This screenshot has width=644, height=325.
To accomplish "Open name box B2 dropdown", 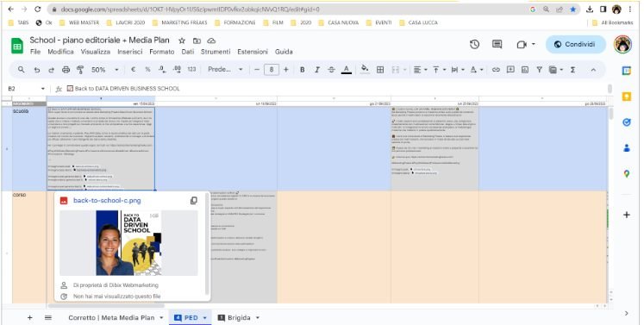I will (x=43, y=89).
